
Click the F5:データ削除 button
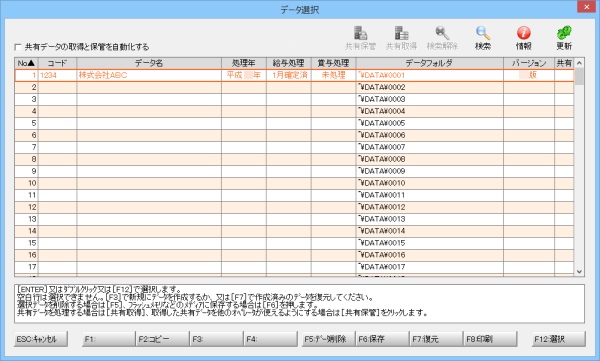coord(328,339)
